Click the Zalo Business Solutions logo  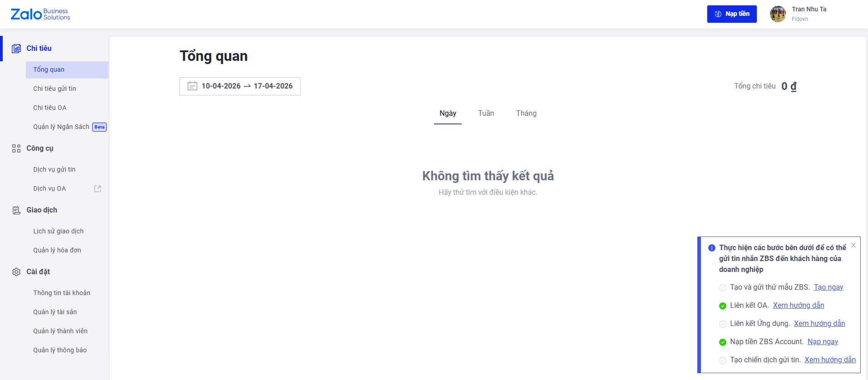40,14
